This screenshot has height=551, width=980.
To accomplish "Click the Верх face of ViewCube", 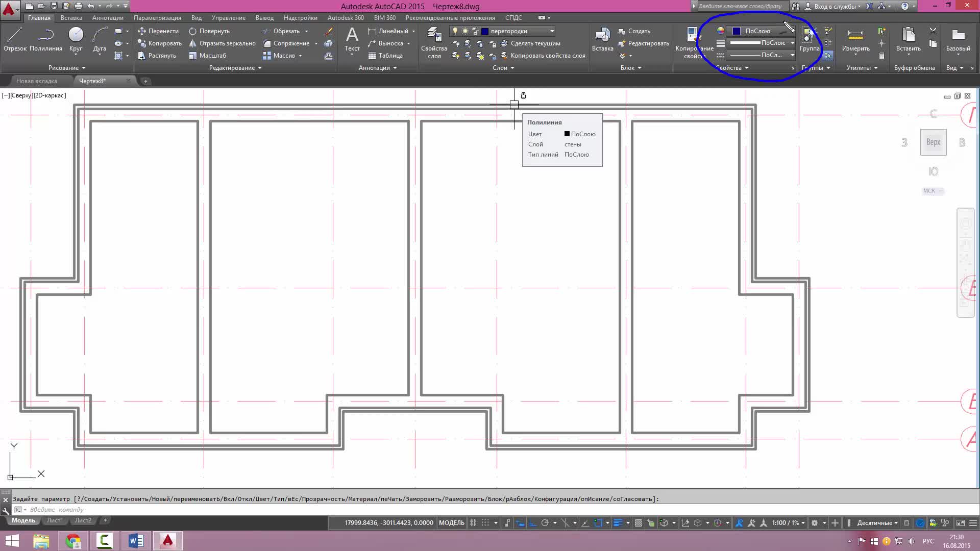I will [x=933, y=142].
